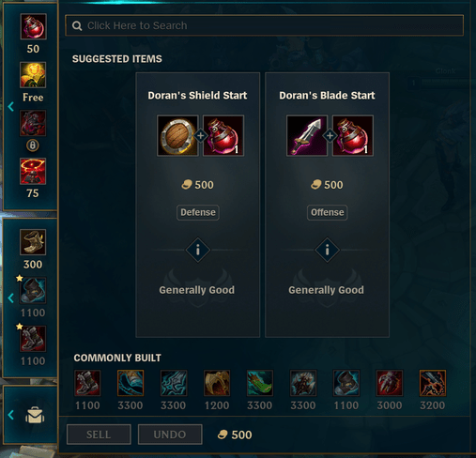Click the item search field
The width and height of the screenshot is (476, 458).
[264, 25]
